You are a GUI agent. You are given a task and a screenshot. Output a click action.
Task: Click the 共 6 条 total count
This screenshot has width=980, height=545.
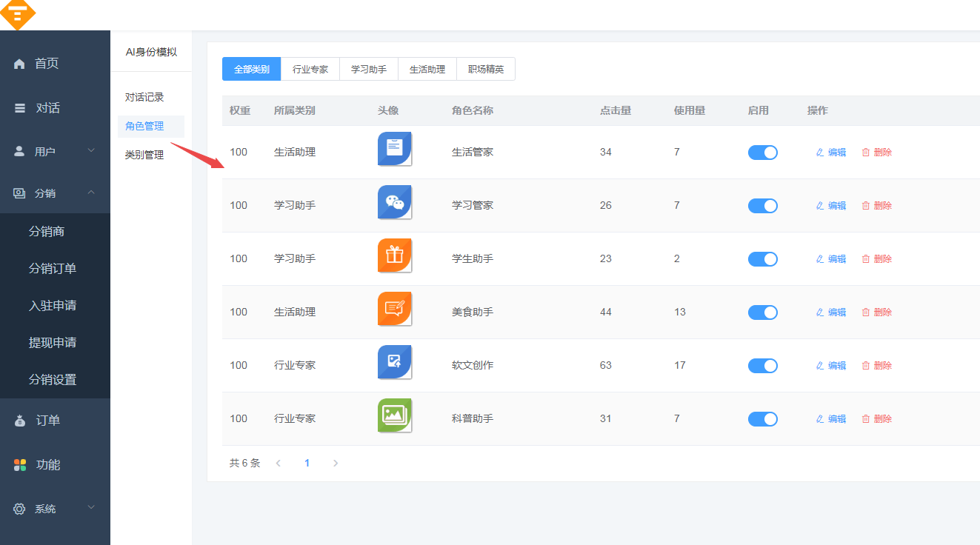click(245, 463)
